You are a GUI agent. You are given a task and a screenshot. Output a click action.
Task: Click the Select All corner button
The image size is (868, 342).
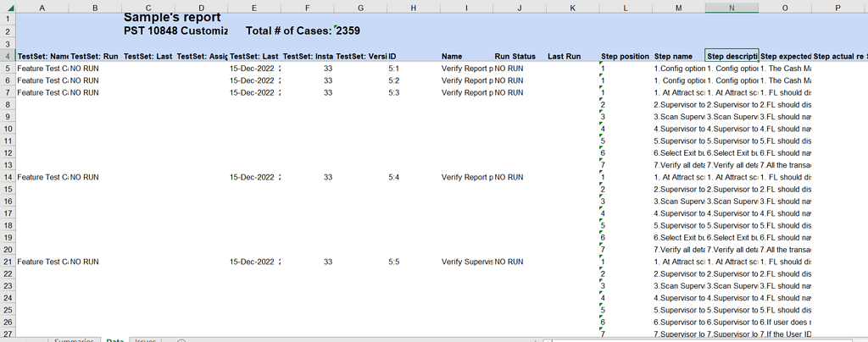pos(8,8)
